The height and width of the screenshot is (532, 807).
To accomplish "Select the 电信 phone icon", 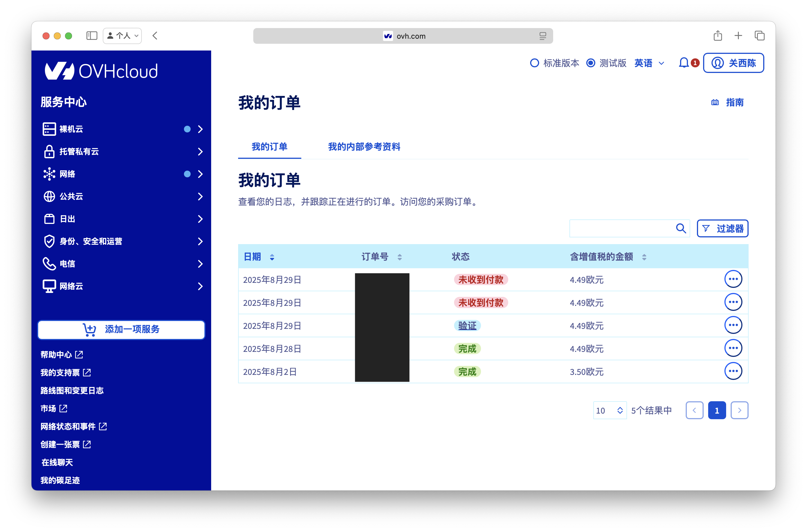I will pyautogui.click(x=49, y=264).
